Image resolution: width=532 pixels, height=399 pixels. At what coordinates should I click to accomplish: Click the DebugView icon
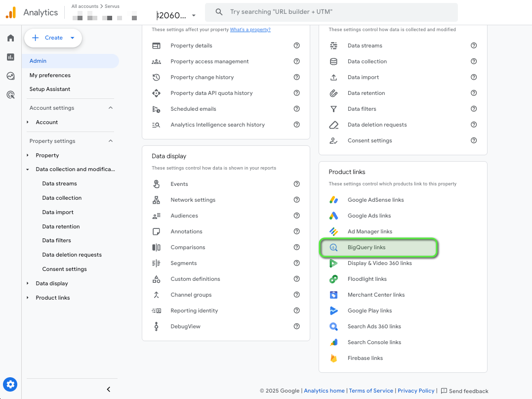[x=156, y=326]
